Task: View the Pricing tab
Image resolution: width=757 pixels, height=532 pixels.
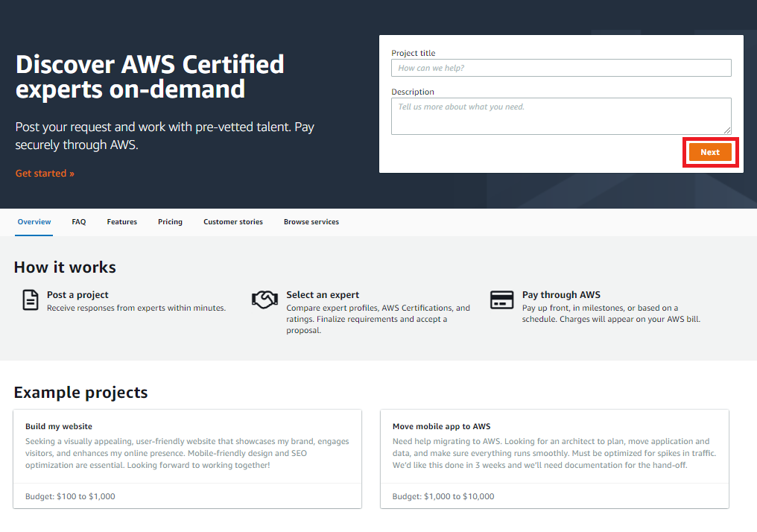Action: [x=170, y=221]
